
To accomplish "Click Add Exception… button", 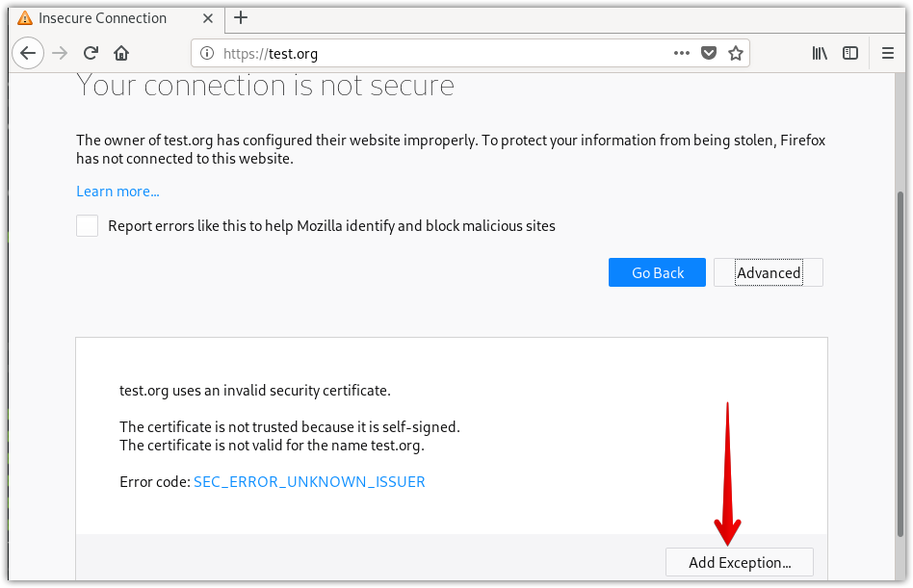I will [740, 562].
